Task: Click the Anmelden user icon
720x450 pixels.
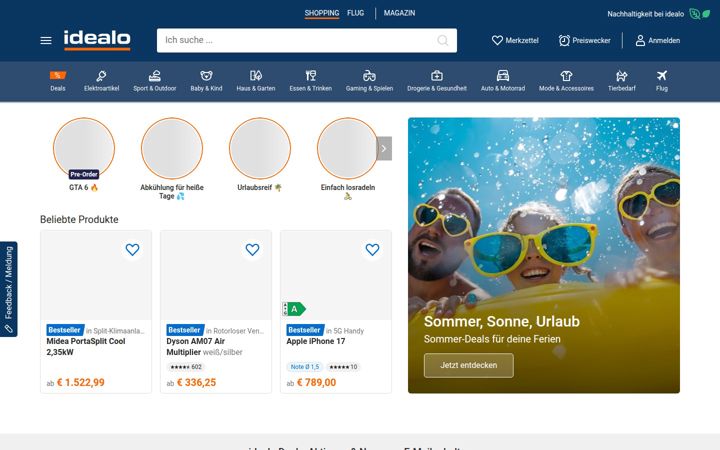Action: (640, 40)
